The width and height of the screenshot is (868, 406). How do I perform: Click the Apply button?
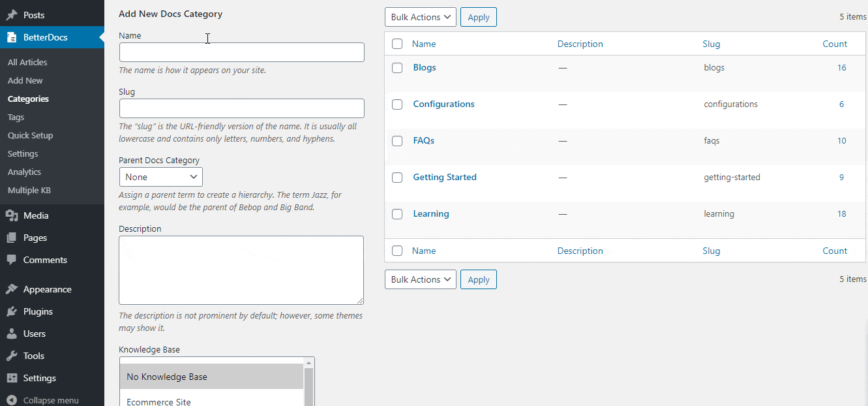[x=478, y=16]
